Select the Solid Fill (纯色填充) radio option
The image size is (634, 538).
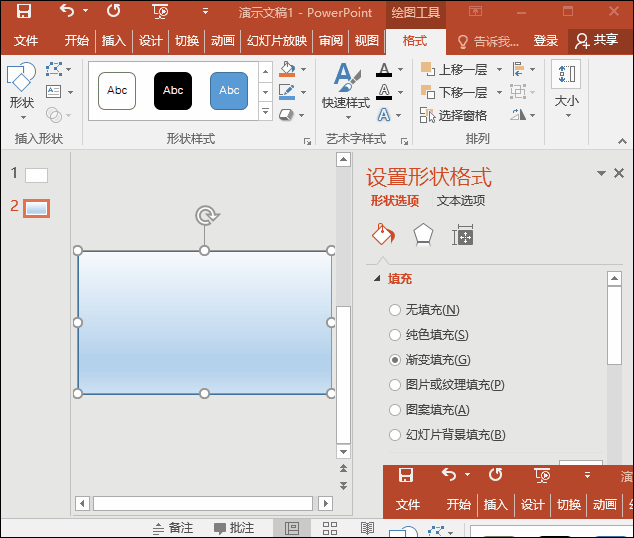point(396,335)
